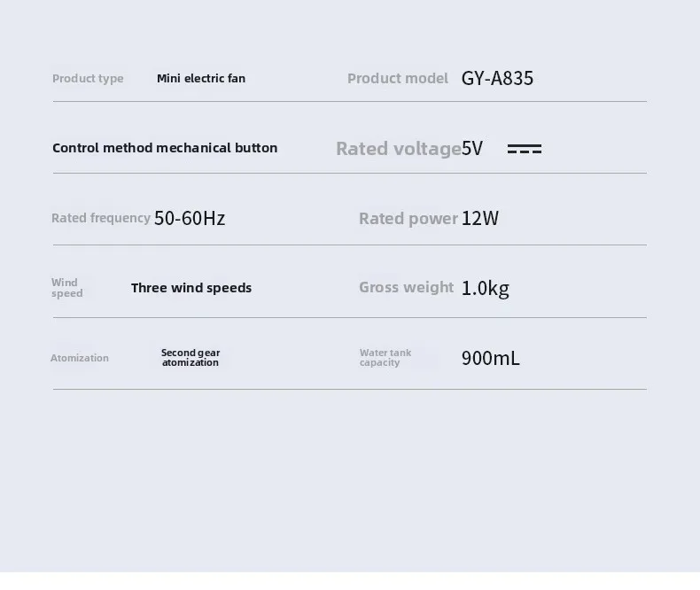Click the "Product type" label
The width and height of the screenshot is (700, 590).
88,79
